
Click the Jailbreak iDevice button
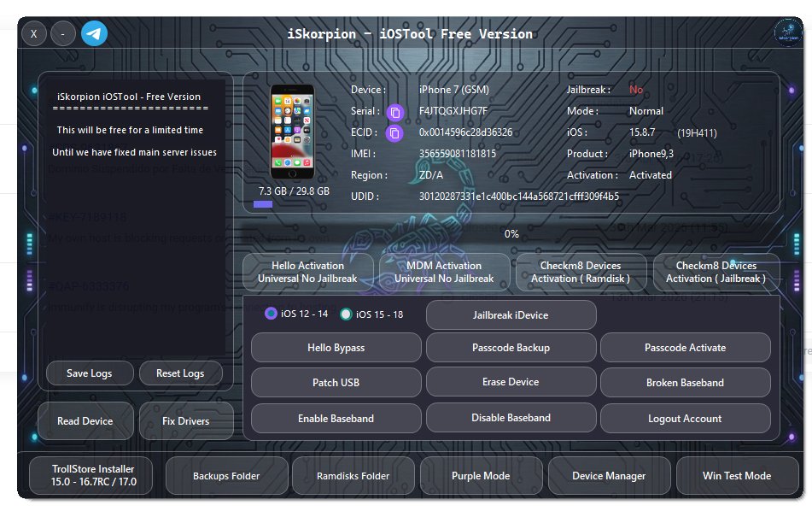[x=511, y=315]
